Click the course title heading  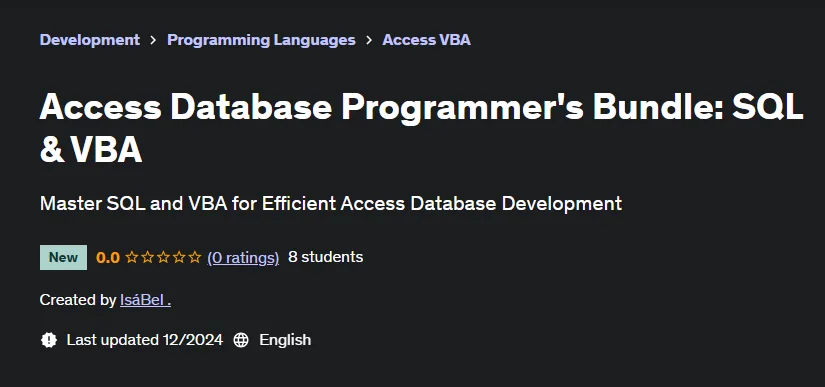point(421,128)
